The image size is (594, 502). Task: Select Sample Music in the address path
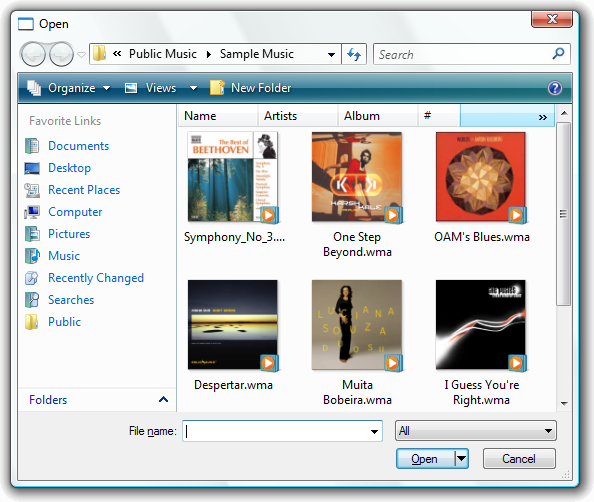[x=256, y=54]
